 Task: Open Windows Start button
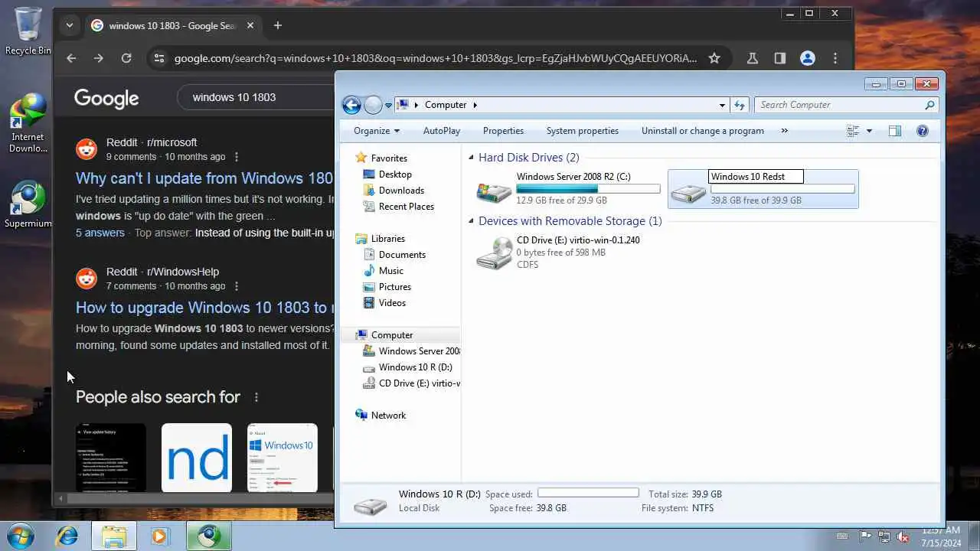(21, 536)
